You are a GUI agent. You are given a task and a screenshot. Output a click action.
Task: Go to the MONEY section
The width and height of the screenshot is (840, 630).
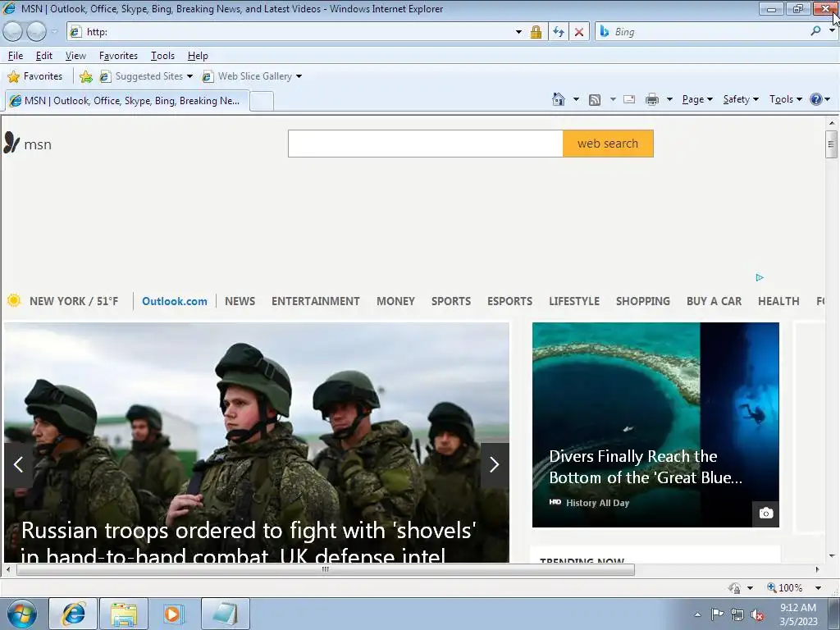[396, 301]
